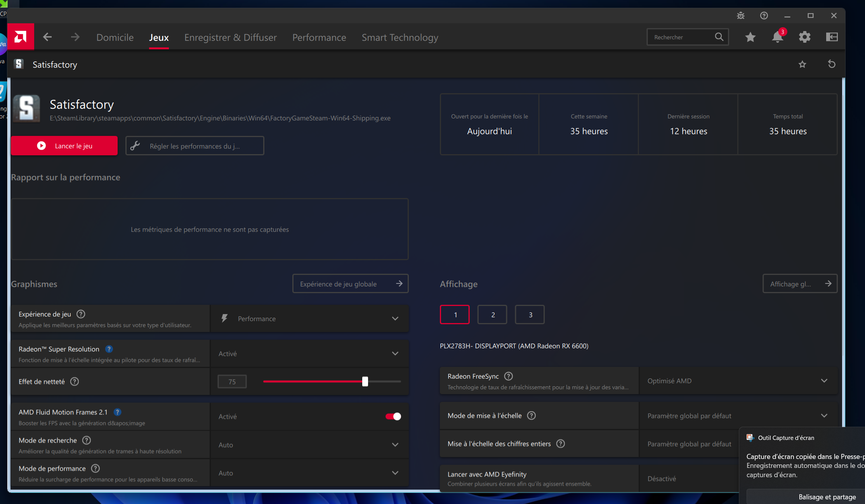Screen dimensions: 865x504
Task: Disable AMD Fluid Motion Frames 2.1 toggle
Action: pyautogui.click(x=393, y=416)
